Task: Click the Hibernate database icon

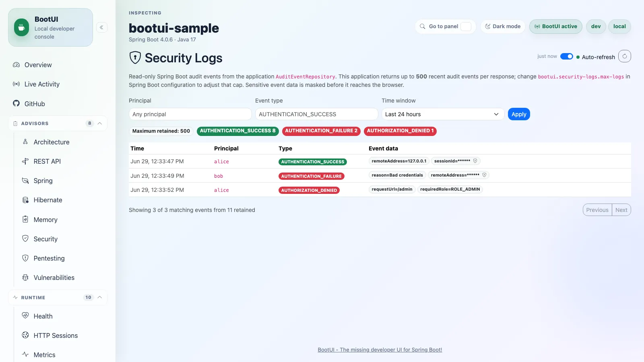Action: [x=25, y=200]
